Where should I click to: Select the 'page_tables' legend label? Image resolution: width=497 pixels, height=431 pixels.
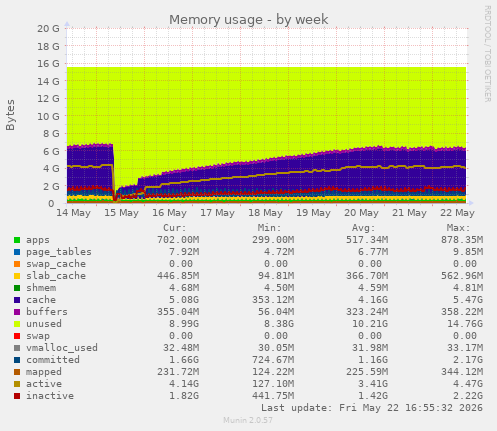(x=59, y=252)
